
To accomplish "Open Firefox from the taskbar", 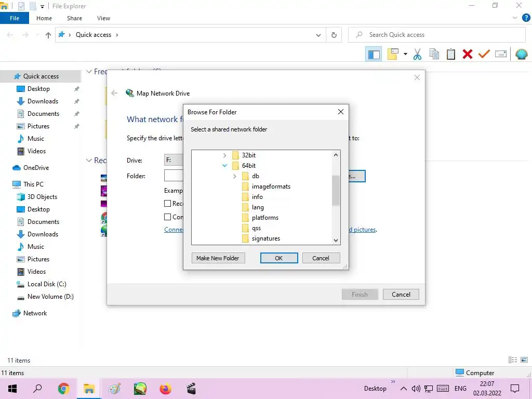I will [x=166, y=389].
